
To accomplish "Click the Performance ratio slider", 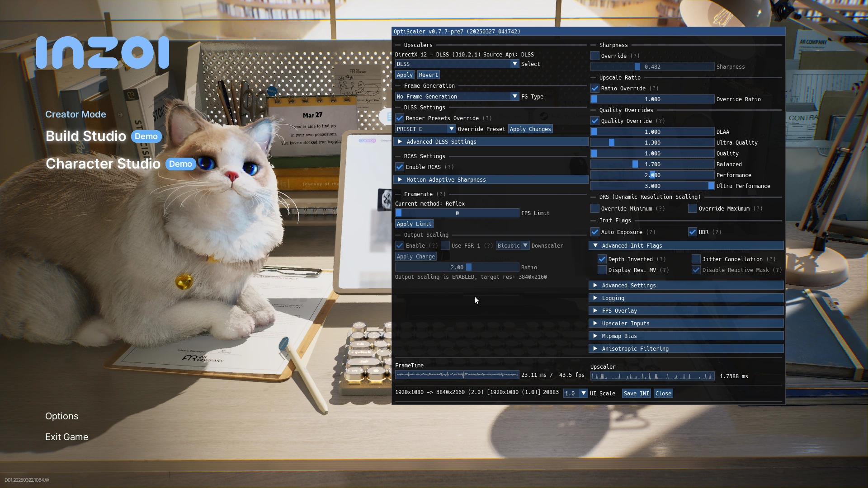I will (x=652, y=175).
